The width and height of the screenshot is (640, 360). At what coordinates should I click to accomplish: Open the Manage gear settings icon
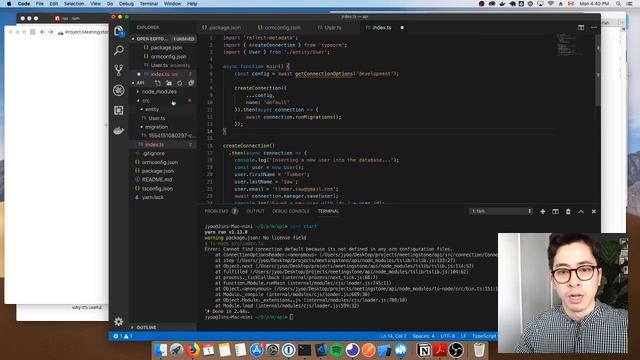pos(119,322)
